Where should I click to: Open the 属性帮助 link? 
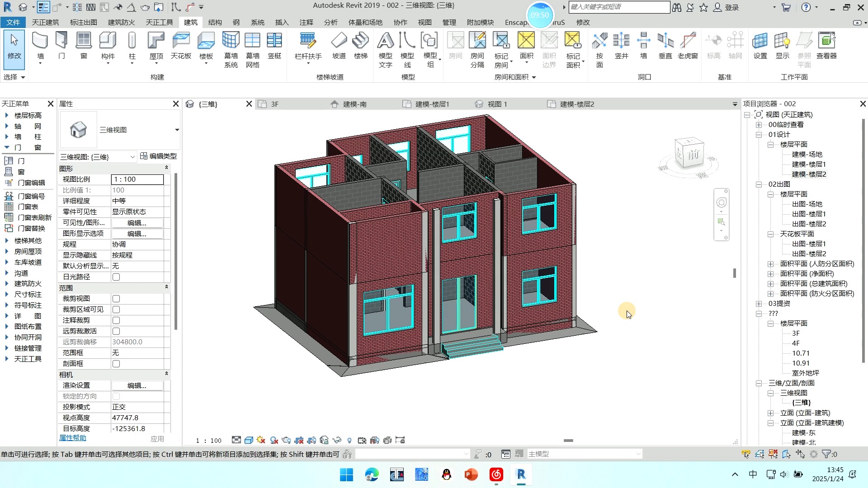(x=72, y=437)
